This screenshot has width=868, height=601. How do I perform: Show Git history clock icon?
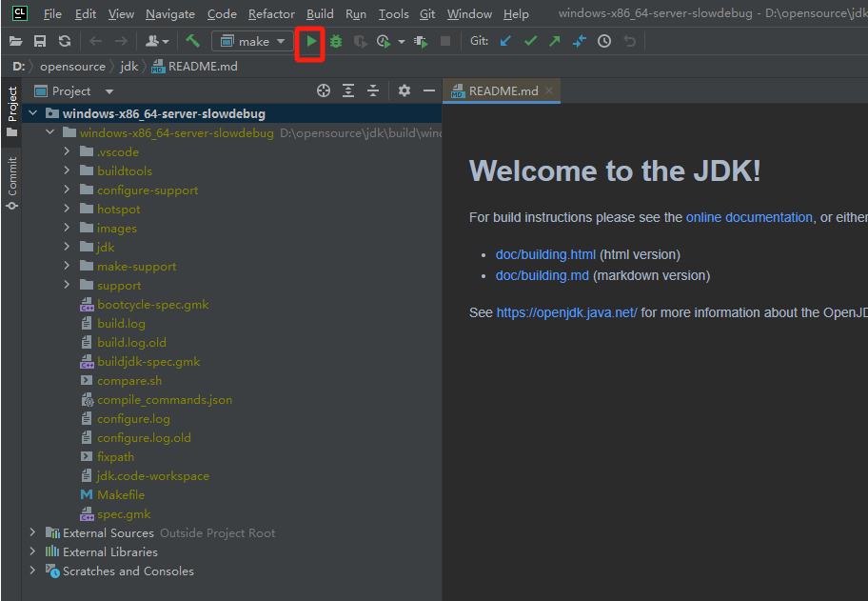[604, 41]
